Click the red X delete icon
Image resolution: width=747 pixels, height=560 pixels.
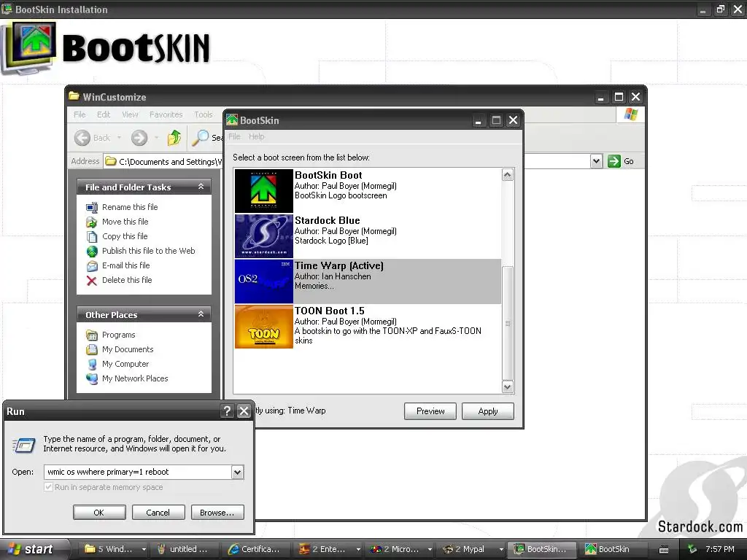(92, 281)
